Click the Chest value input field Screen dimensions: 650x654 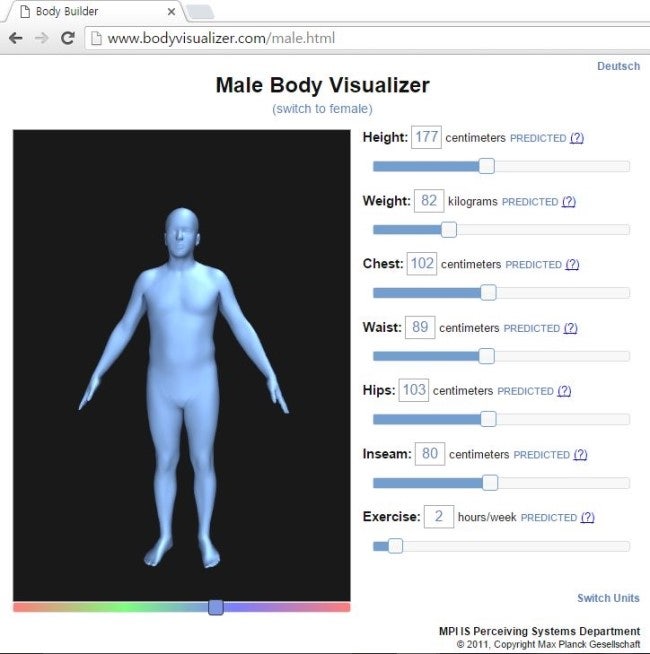pyautogui.click(x=422, y=264)
